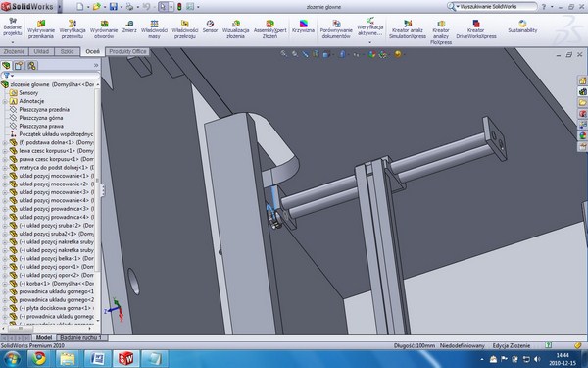Expand the Adnotacje tree node
The image size is (588, 368).
click(x=5, y=101)
